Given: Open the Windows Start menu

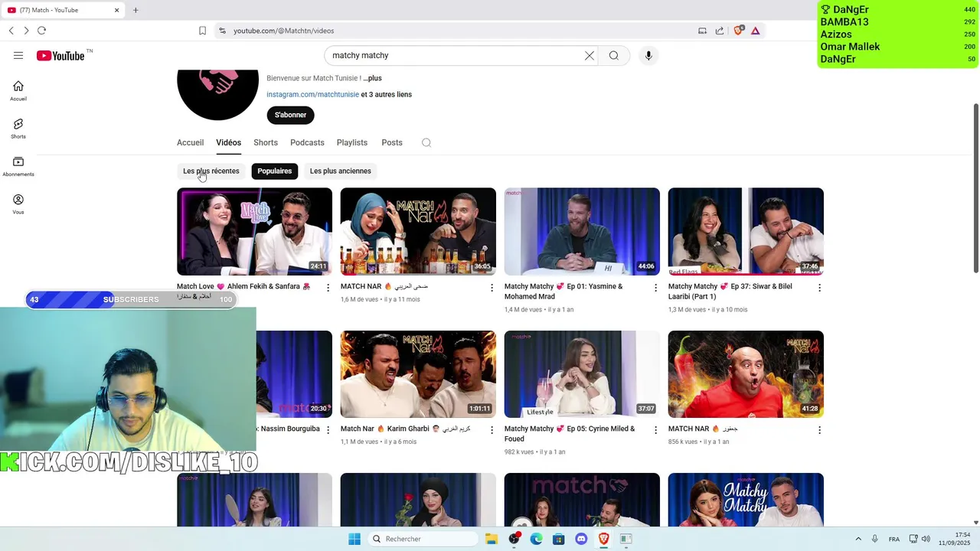Looking at the screenshot, I should tap(354, 539).
